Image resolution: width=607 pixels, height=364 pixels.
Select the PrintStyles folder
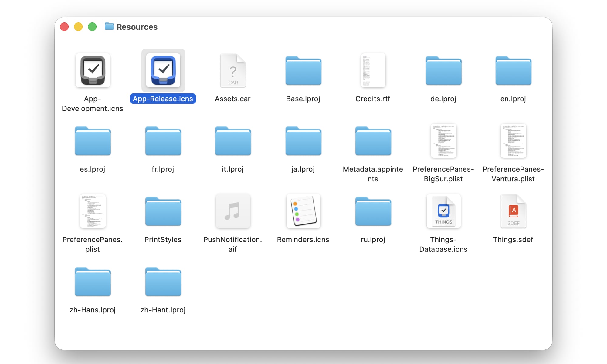163,211
